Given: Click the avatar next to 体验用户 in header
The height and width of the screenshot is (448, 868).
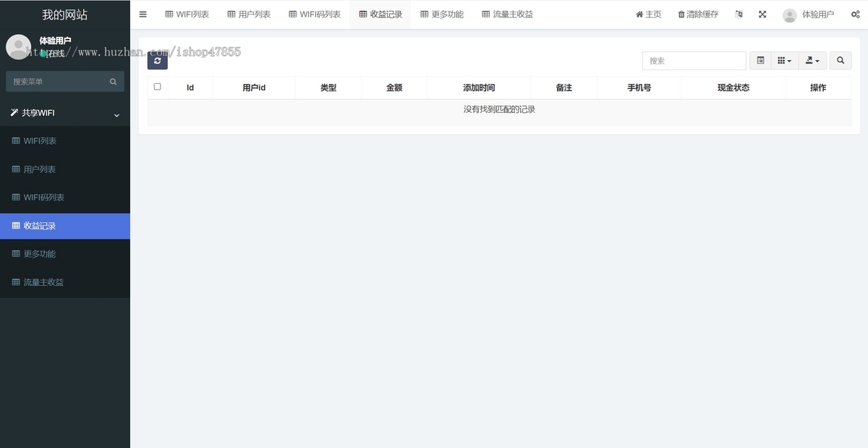Looking at the screenshot, I should coord(790,15).
